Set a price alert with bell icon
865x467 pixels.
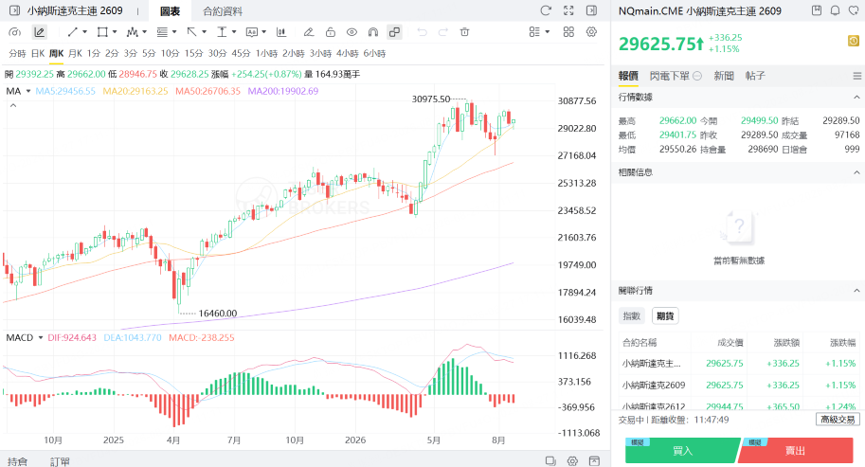[835, 10]
